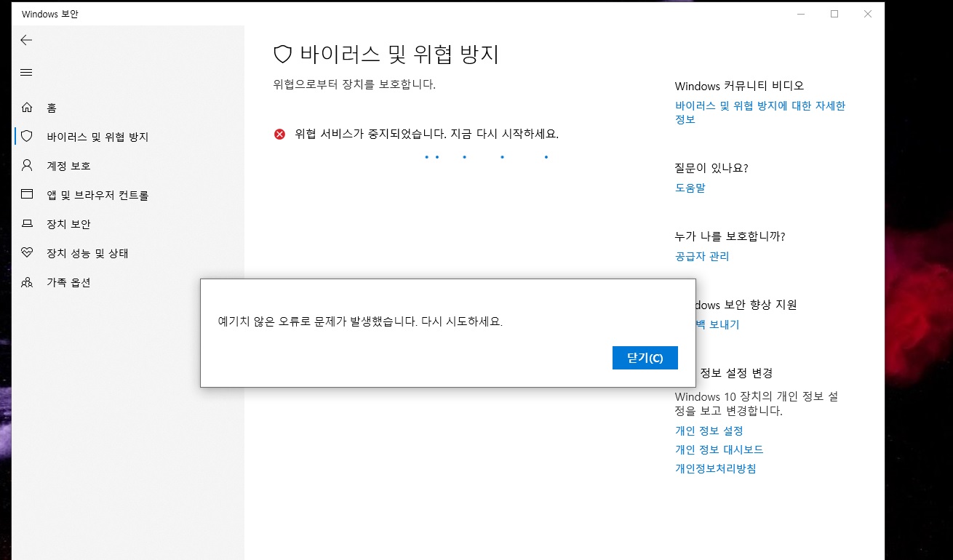This screenshot has width=953, height=560.
Task: Click the 도움말 link
Action: coord(690,188)
